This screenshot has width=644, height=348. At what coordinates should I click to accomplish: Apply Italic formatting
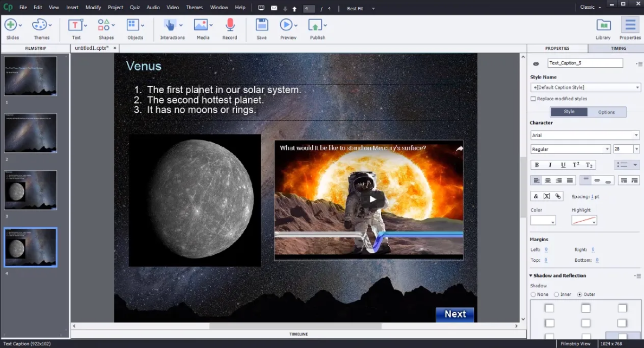coord(550,165)
